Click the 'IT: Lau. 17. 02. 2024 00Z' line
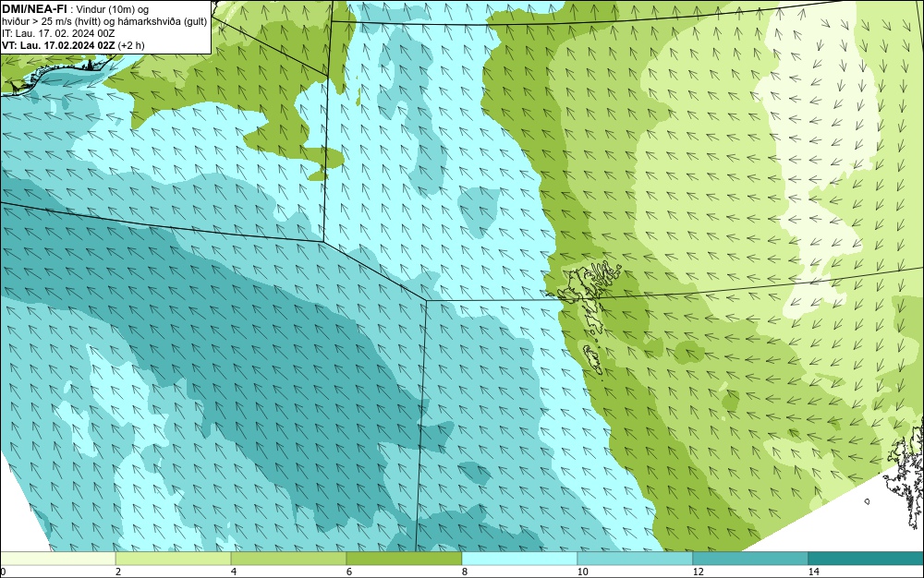 58,33
